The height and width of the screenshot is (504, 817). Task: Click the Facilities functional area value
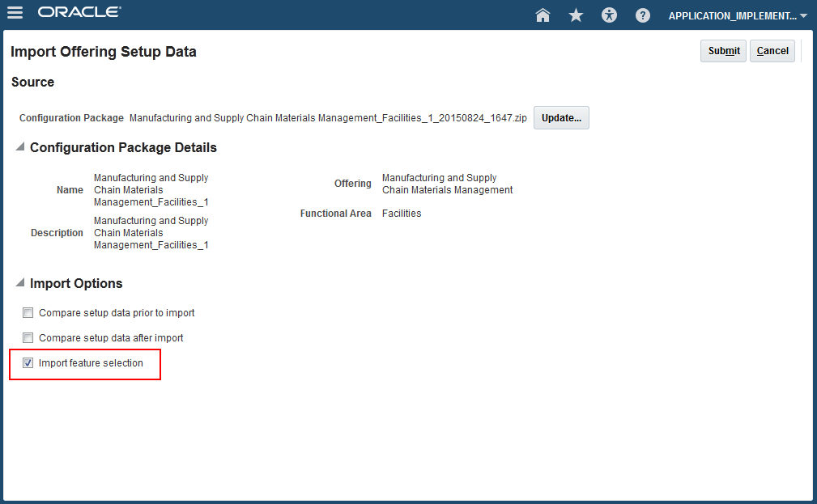coord(401,214)
